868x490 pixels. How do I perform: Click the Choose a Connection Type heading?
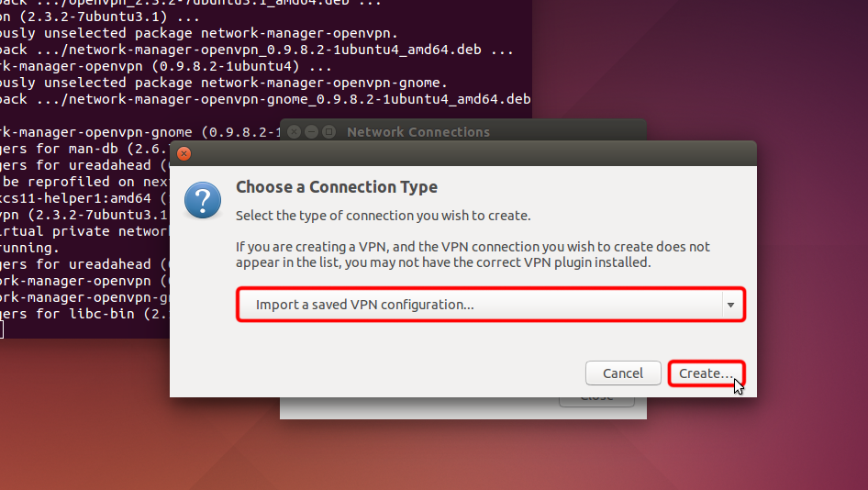coord(337,187)
